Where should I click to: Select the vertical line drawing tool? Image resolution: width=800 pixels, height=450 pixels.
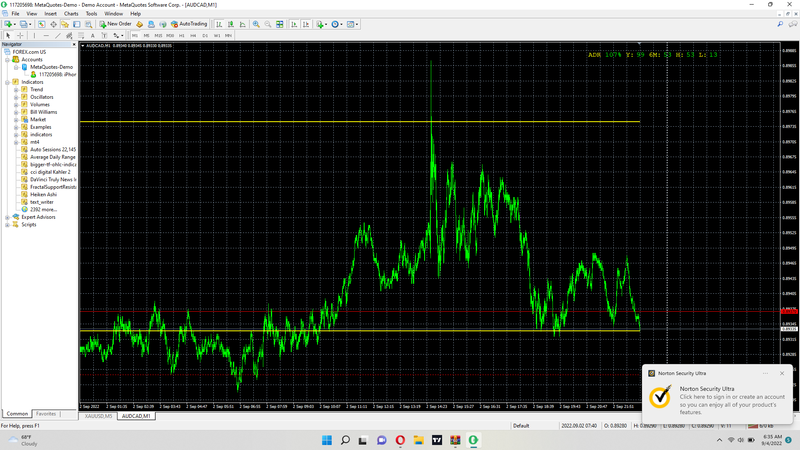coord(34,35)
